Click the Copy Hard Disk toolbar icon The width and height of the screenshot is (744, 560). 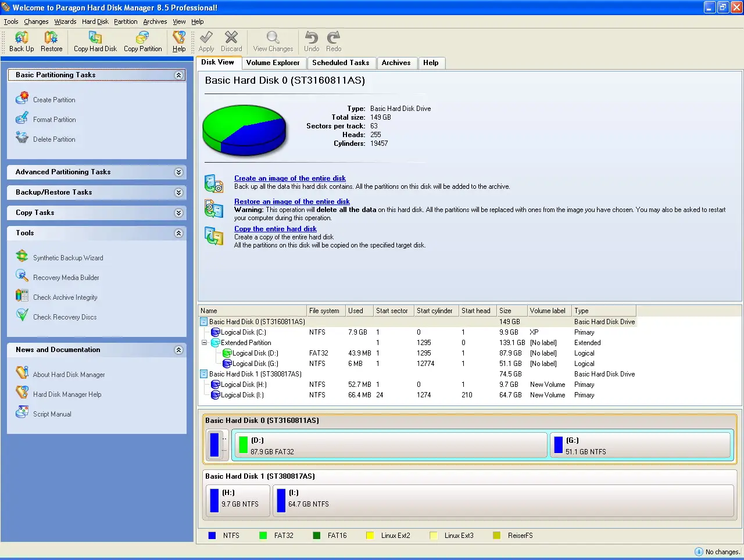tap(95, 38)
